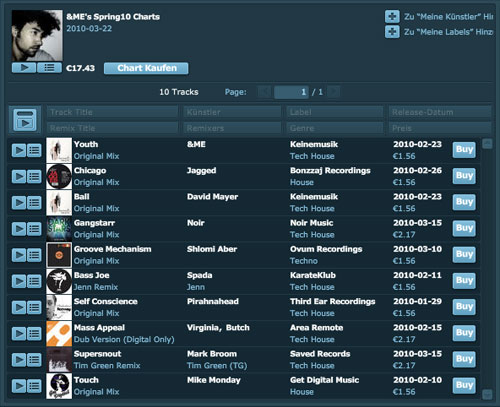Open artist Pirahnahead
This screenshot has height=407, width=500.
(x=213, y=302)
